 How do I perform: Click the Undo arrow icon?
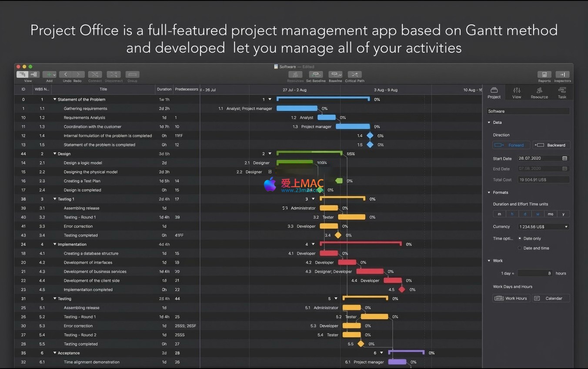66,75
